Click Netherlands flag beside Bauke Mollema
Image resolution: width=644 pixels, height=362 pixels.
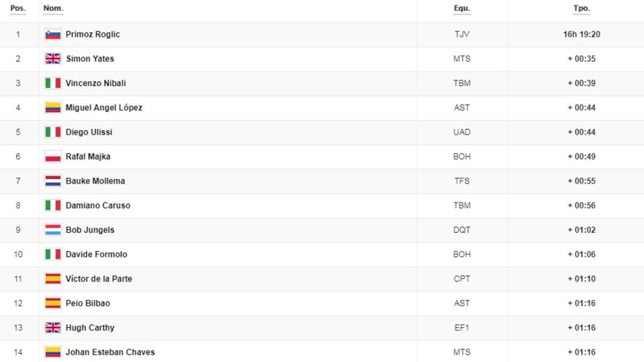coord(53,181)
